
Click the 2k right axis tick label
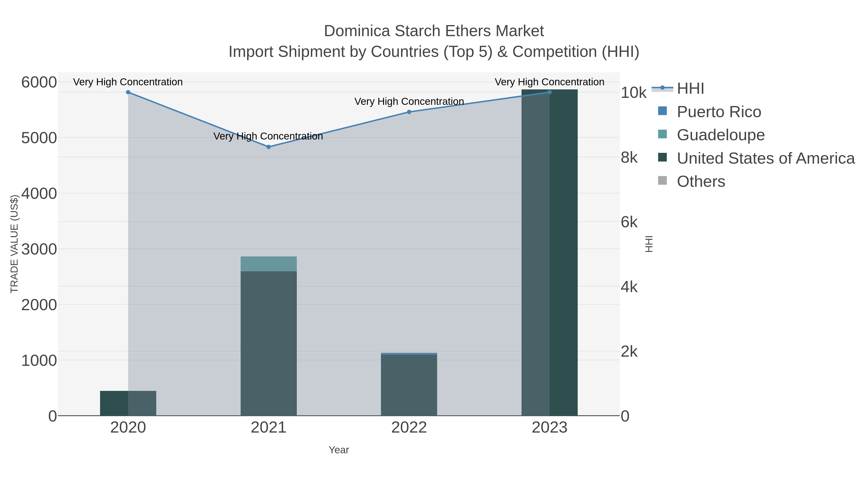tap(629, 351)
